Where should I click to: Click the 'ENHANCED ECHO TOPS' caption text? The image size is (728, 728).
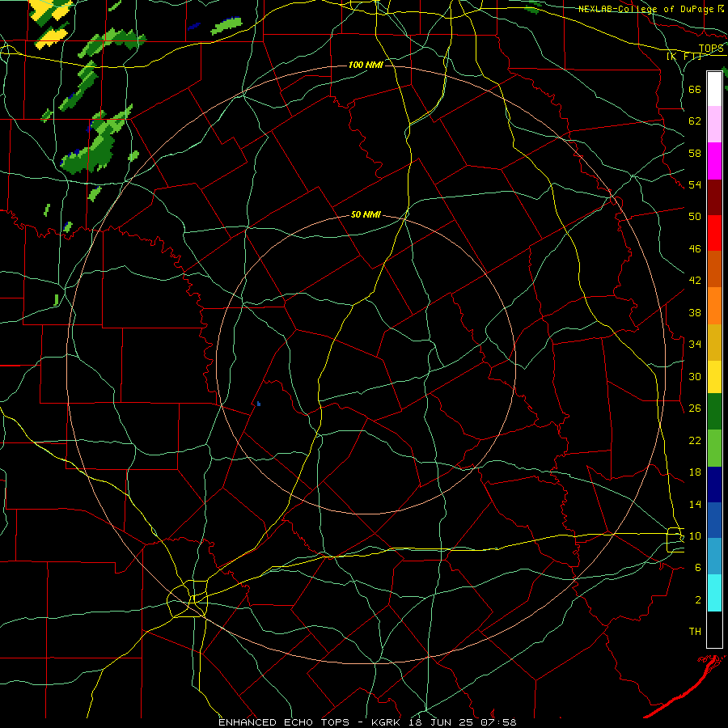(x=283, y=722)
